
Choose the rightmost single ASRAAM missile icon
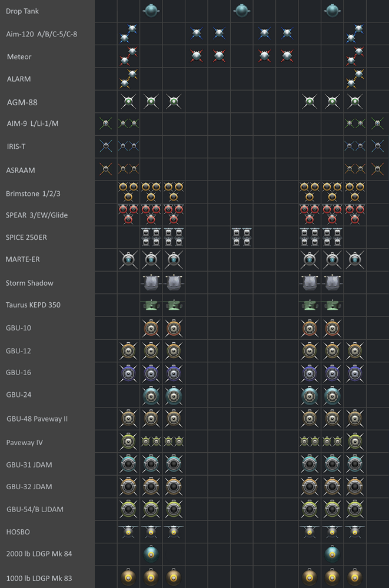pos(377,169)
